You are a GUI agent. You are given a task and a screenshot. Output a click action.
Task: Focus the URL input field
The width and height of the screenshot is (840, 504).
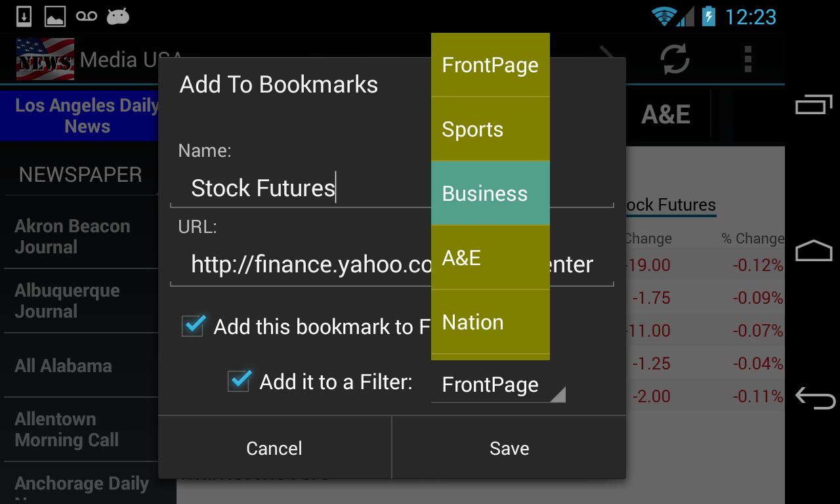pos(302,264)
